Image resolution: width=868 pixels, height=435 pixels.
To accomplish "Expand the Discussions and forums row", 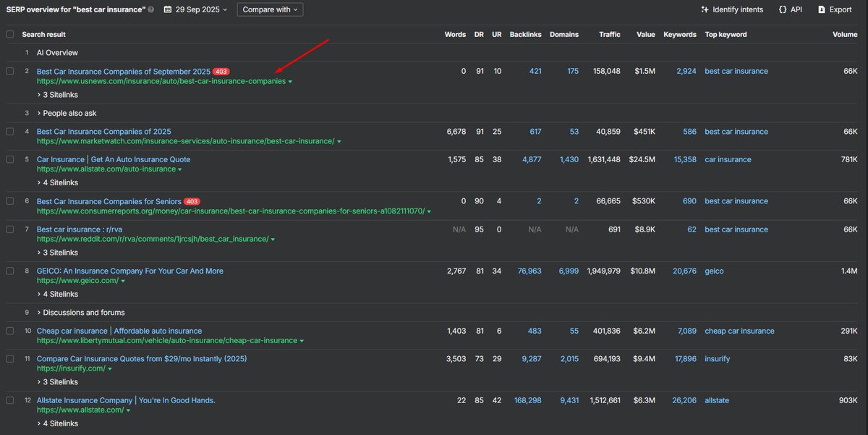I will coord(80,313).
